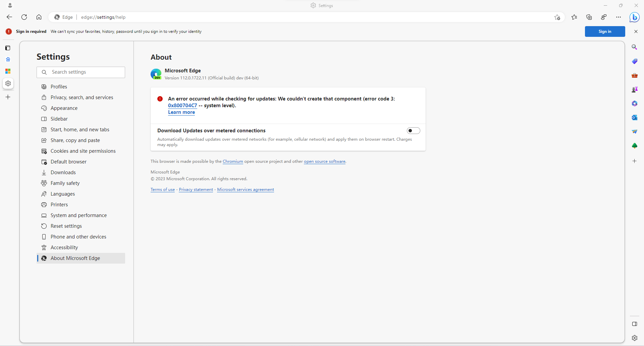The height and width of the screenshot is (346, 644).
Task: Open Profiles settings
Action: [81, 87]
